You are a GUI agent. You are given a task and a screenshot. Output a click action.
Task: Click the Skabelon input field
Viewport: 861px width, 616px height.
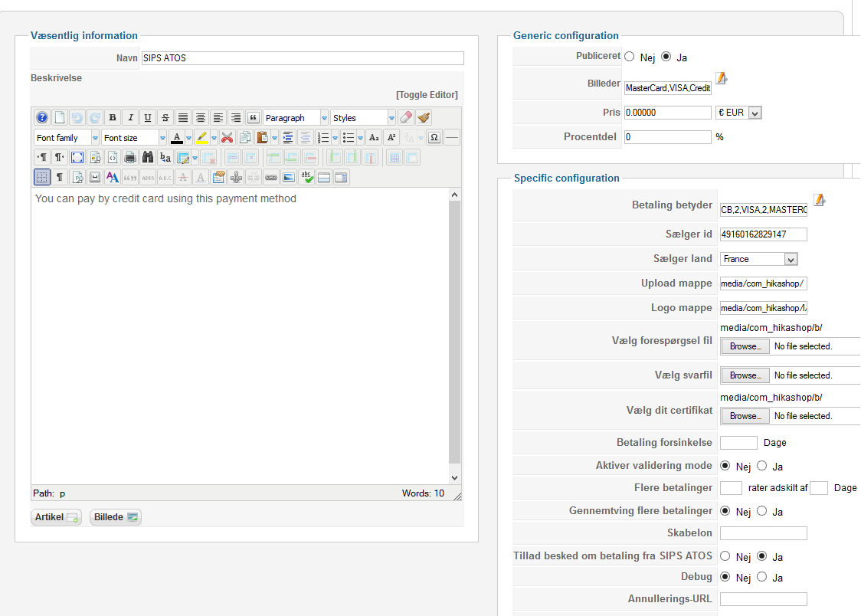(x=763, y=532)
